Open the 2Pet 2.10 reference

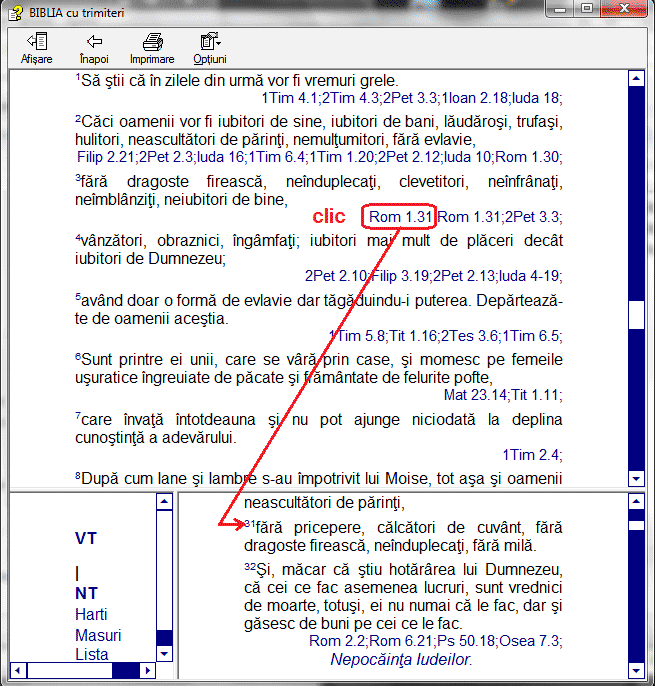pyautogui.click(x=336, y=276)
